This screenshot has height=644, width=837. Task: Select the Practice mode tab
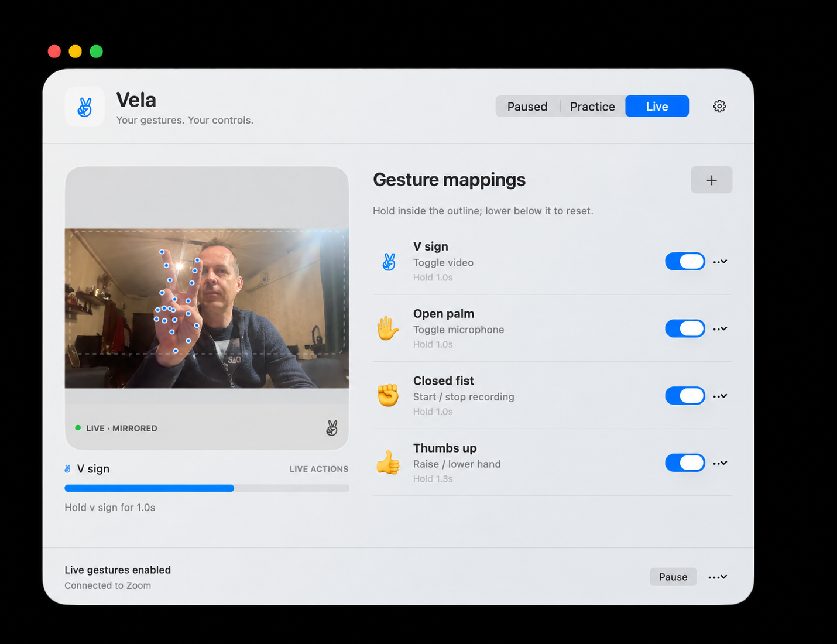[592, 107]
